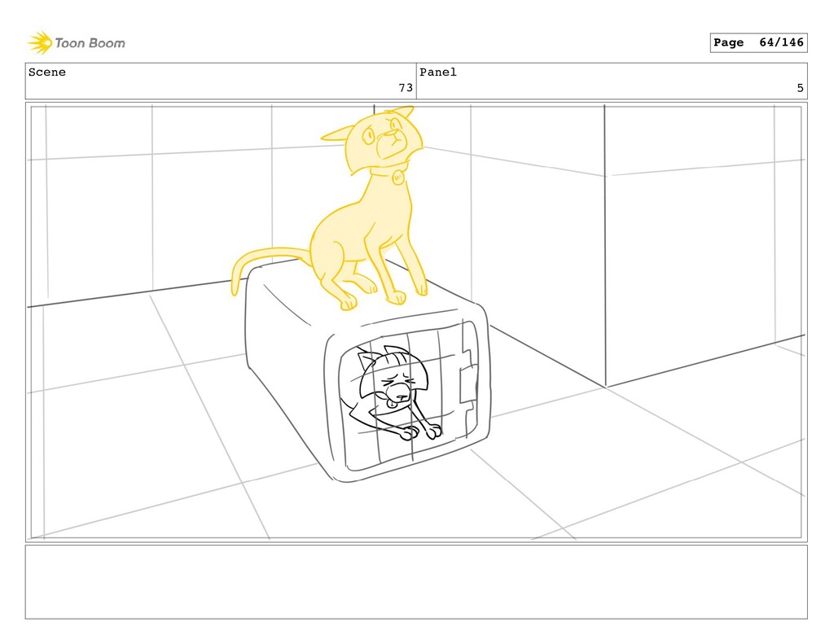
Task: Click the "Panel" header label
Action: 437,72
